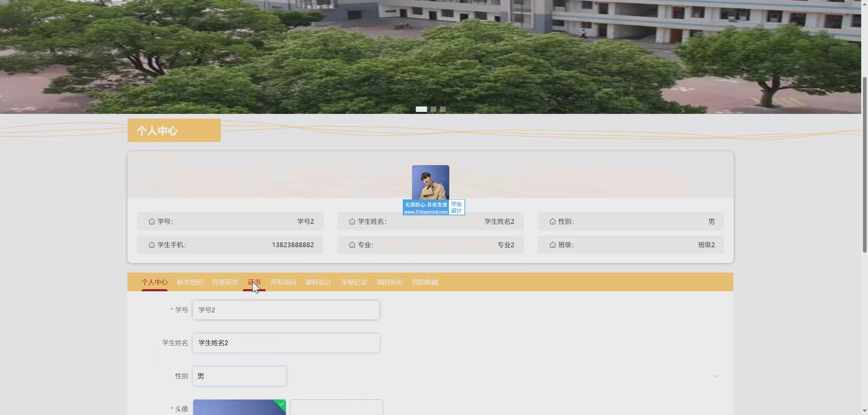Switch to third carousel indicator
The height and width of the screenshot is (415, 868).
(443, 109)
